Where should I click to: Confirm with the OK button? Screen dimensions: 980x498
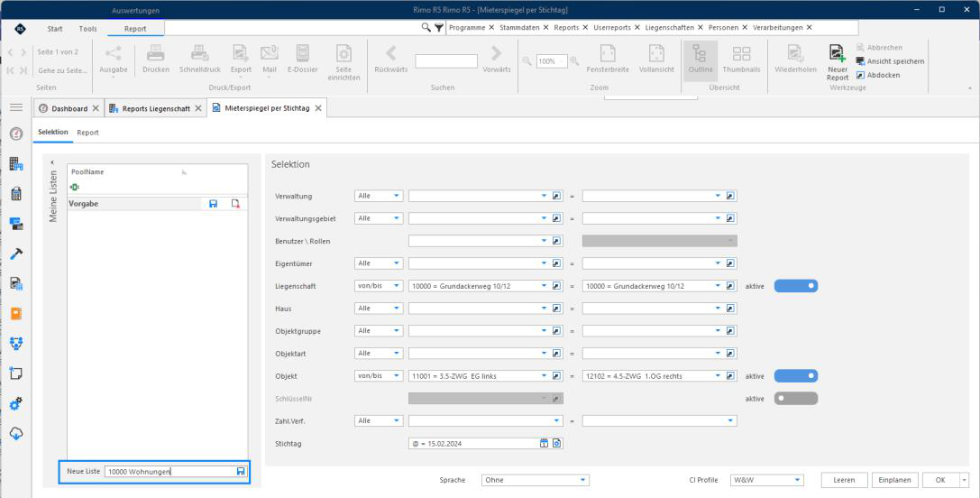click(x=940, y=480)
